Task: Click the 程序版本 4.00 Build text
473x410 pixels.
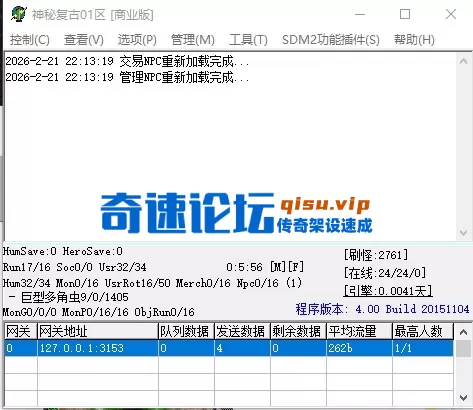Action: click(x=382, y=309)
